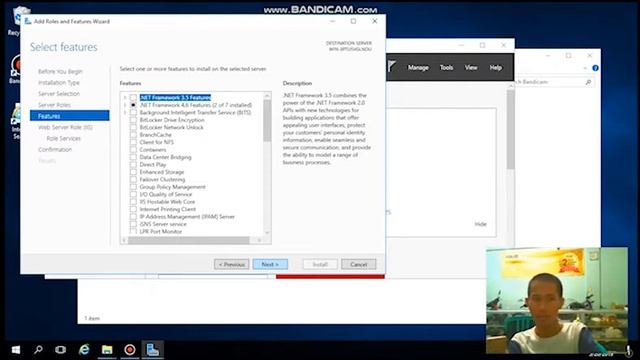Enable I/O Quality of Service checkbox
Viewport: 640px width, 360px height.
pyautogui.click(x=133, y=194)
